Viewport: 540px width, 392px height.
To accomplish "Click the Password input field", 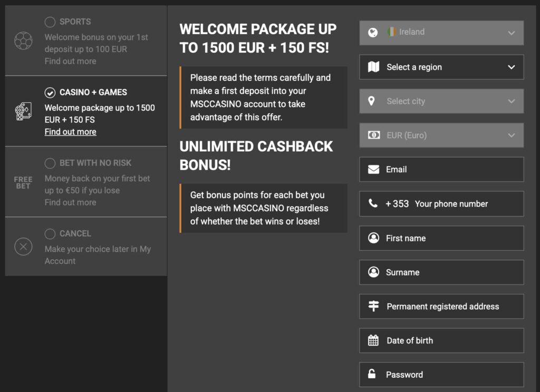I will pyautogui.click(x=441, y=375).
